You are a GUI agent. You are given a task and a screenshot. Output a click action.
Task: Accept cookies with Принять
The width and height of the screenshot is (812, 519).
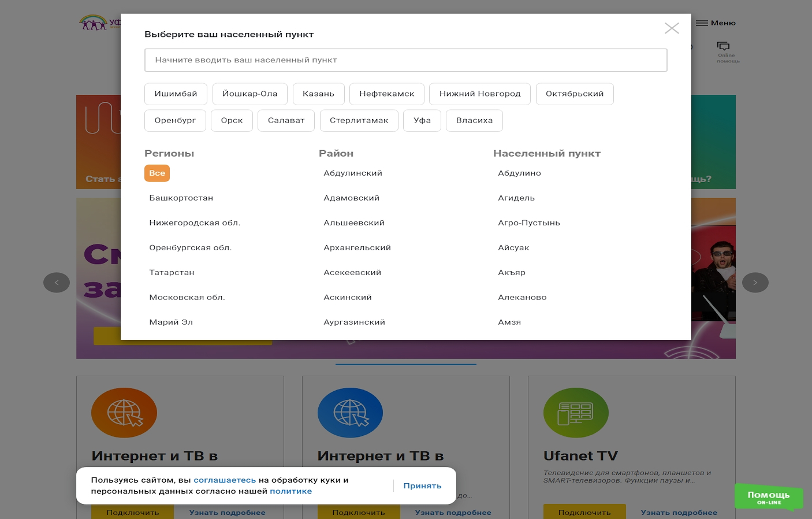point(422,486)
